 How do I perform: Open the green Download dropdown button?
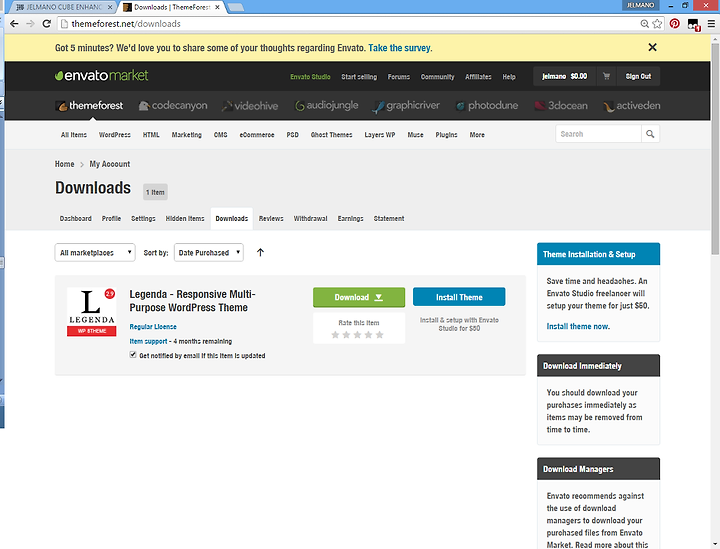coord(359,297)
